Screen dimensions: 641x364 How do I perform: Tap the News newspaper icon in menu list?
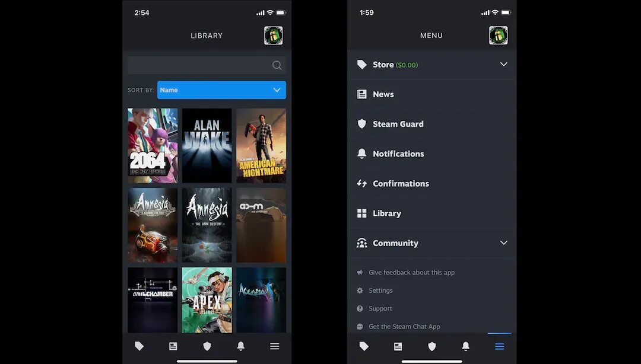coord(362,94)
